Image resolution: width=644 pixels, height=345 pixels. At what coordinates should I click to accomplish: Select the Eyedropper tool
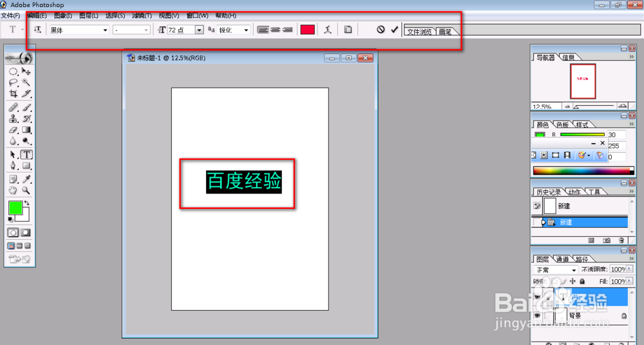(x=26, y=179)
